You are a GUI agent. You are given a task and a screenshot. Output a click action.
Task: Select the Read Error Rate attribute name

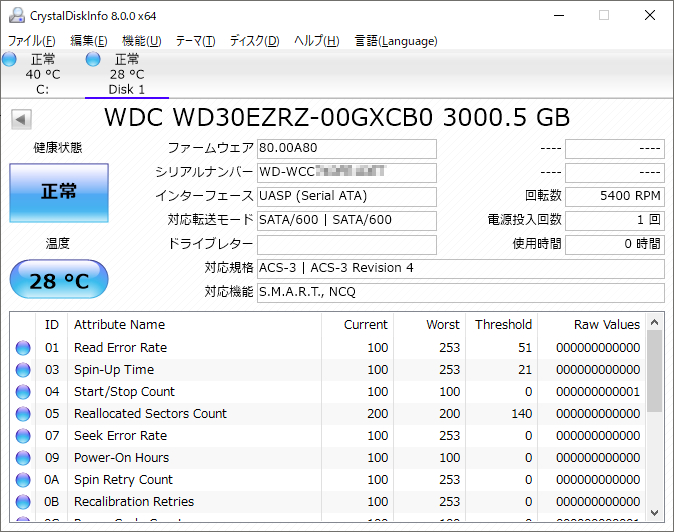(120, 348)
